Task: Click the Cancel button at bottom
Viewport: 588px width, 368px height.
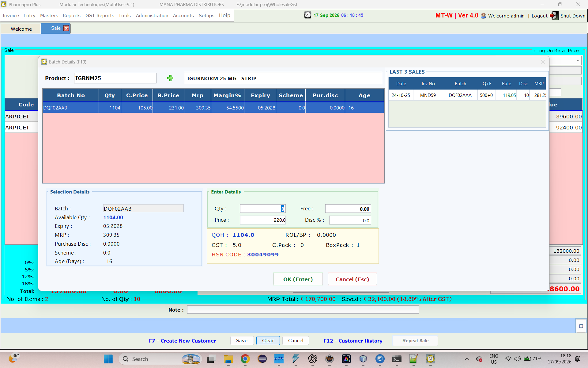Action: [296, 341]
